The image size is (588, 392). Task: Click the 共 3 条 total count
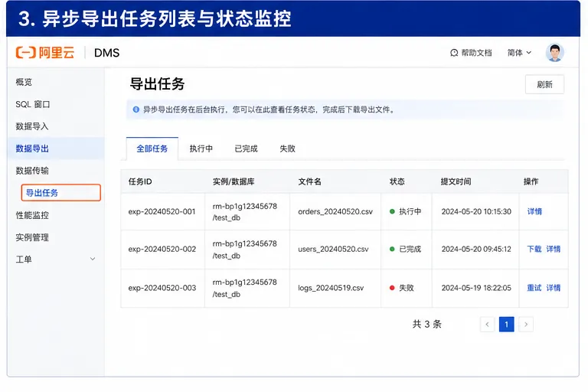coord(426,324)
